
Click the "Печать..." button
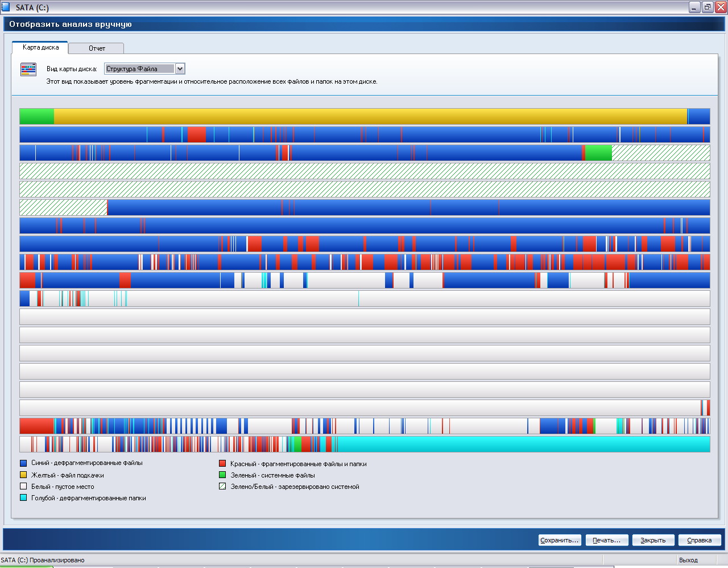pyautogui.click(x=607, y=540)
